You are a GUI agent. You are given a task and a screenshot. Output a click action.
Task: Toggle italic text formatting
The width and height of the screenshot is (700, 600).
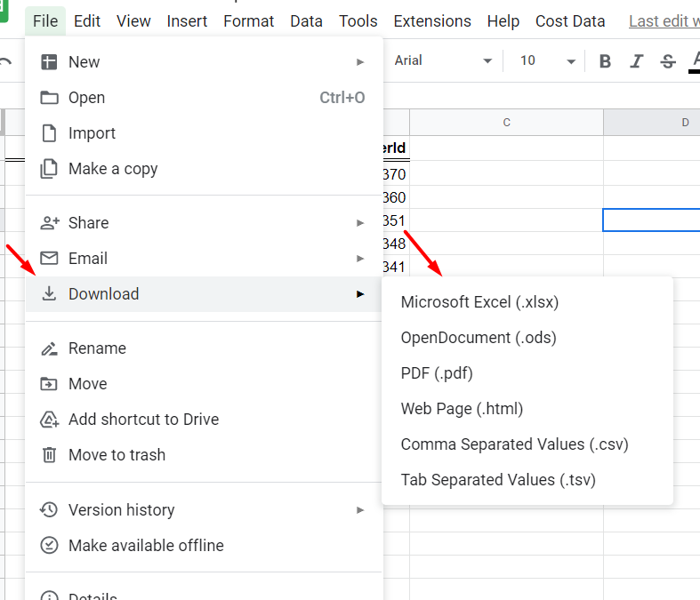tap(637, 60)
